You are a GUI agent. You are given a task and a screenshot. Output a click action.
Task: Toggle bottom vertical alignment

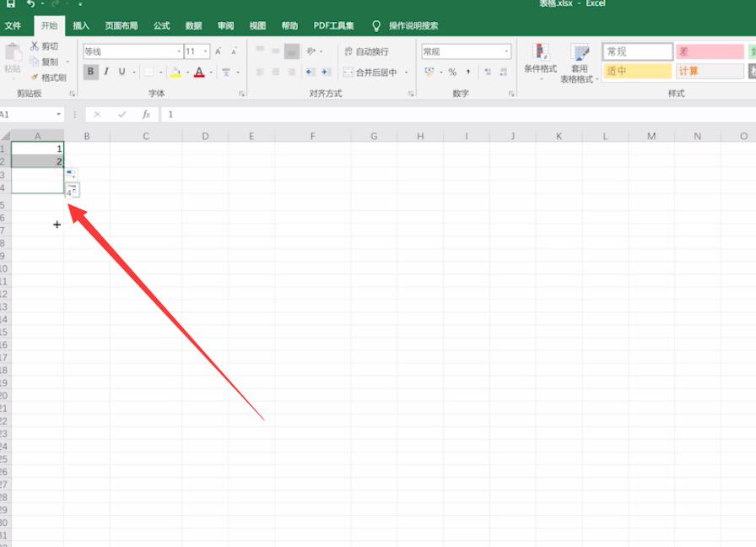click(x=292, y=51)
